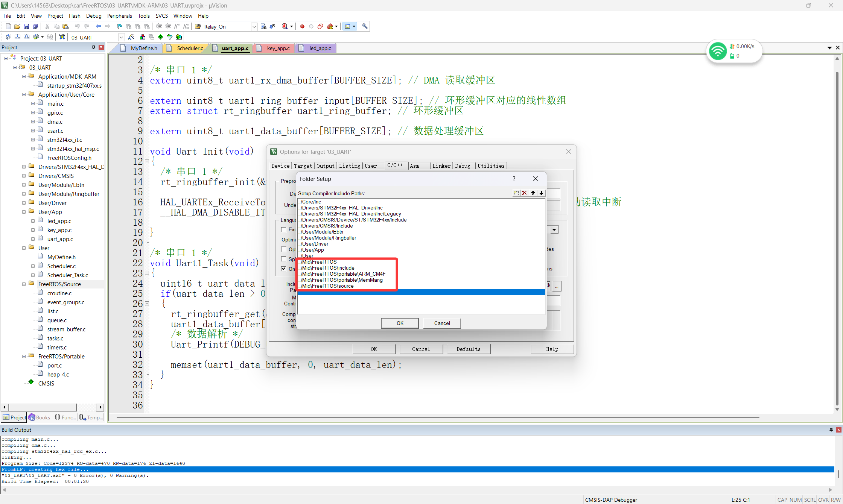The image size is (843, 504).
Task: Open the Configuration wrench icon
Action: point(364,26)
